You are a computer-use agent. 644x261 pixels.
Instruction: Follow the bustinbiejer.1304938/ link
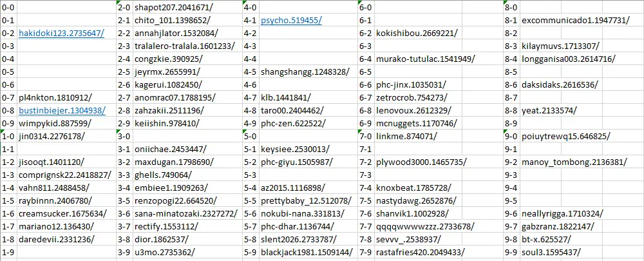click(x=62, y=110)
